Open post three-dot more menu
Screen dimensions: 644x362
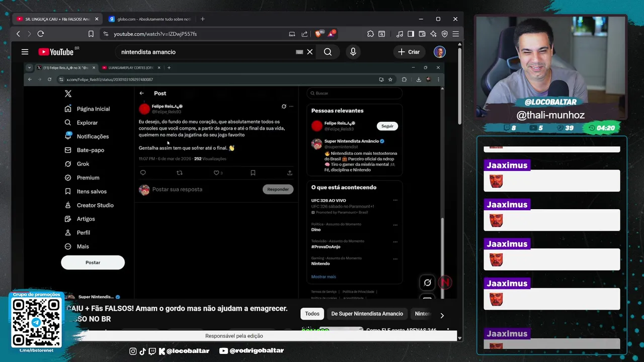click(x=291, y=107)
